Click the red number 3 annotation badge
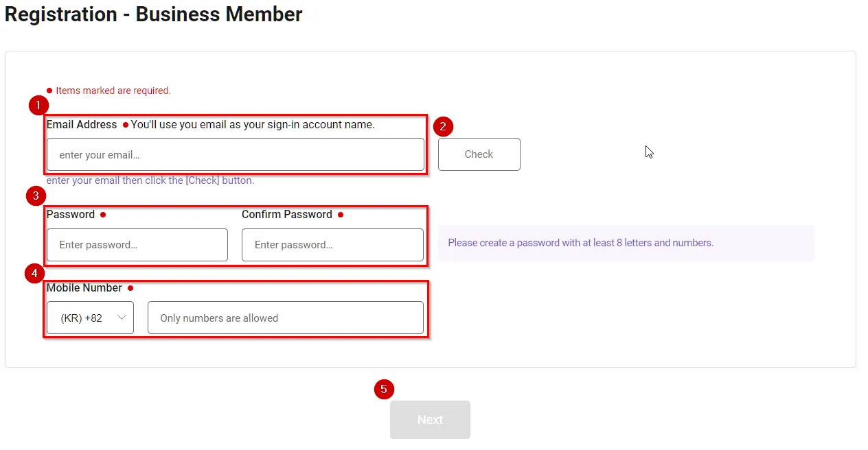Viewport: 868px width, 450px height. pyautogui.click(x=36, y=196)
